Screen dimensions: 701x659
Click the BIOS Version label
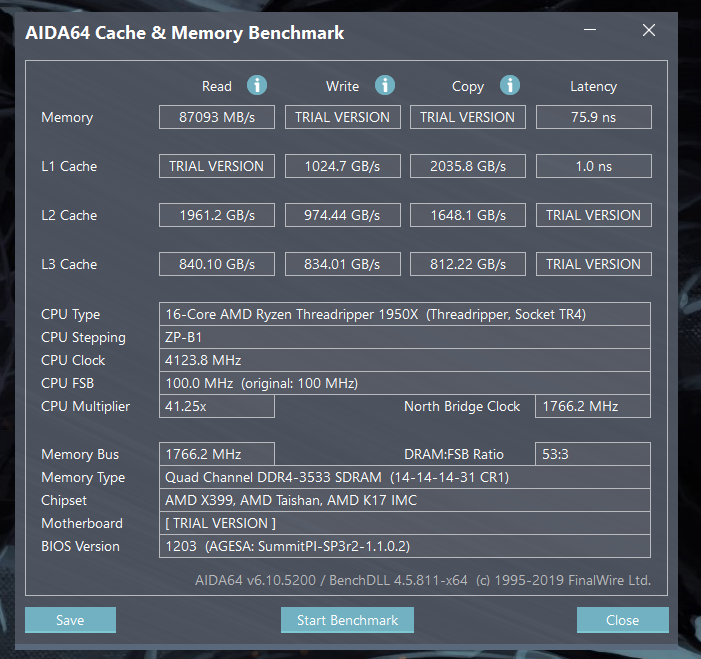coord(80,546)
